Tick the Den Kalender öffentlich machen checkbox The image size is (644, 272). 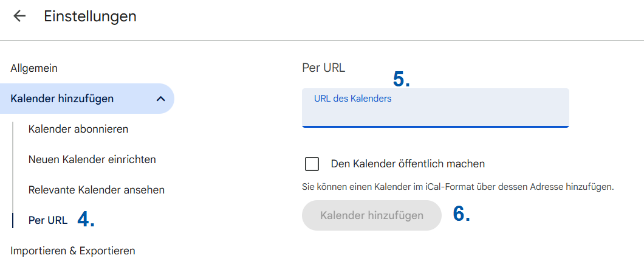[x=312, y=164]
